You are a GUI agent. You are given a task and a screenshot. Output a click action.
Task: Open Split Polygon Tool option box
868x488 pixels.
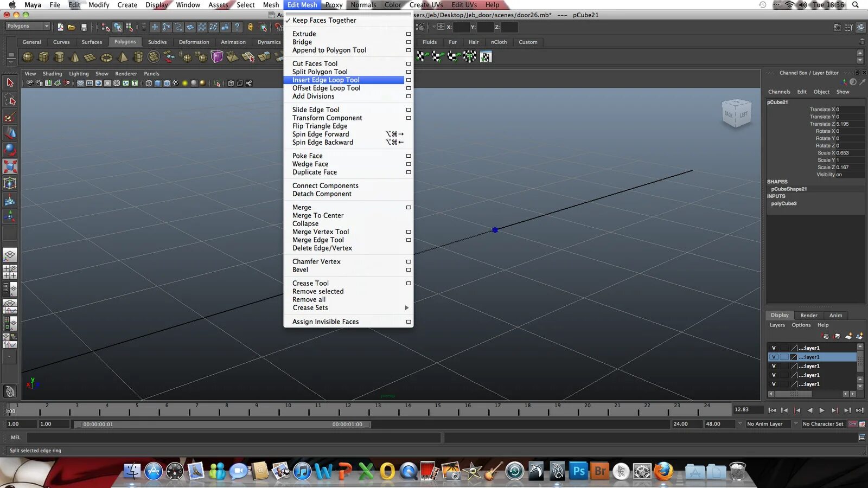coord(409,72)
